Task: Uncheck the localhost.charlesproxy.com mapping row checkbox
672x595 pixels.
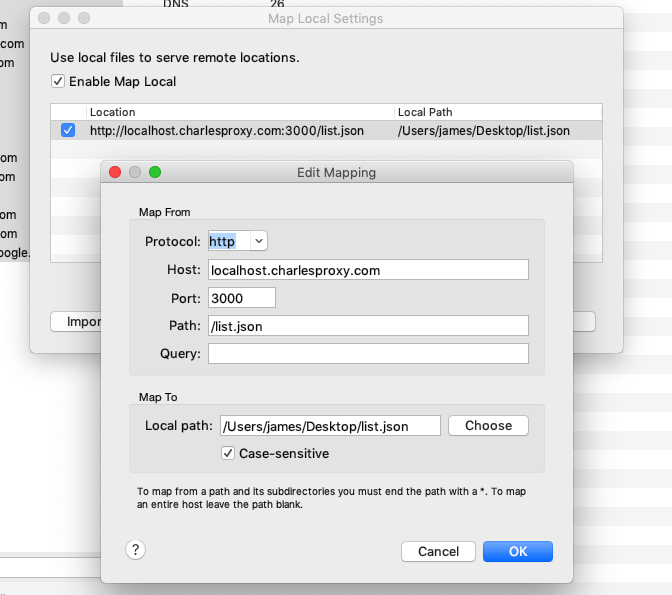Action: 68,130
